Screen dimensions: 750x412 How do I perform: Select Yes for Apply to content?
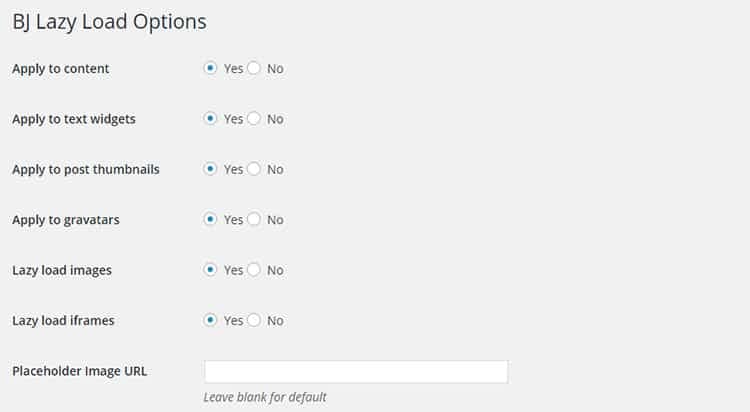coord(211,69)
